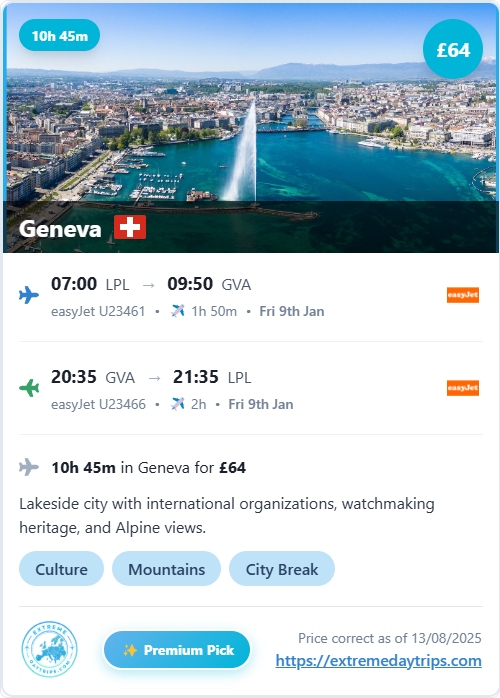Click the grey plane icon beside trip summary
Viewport: 500px width, 698px height.
29,467
